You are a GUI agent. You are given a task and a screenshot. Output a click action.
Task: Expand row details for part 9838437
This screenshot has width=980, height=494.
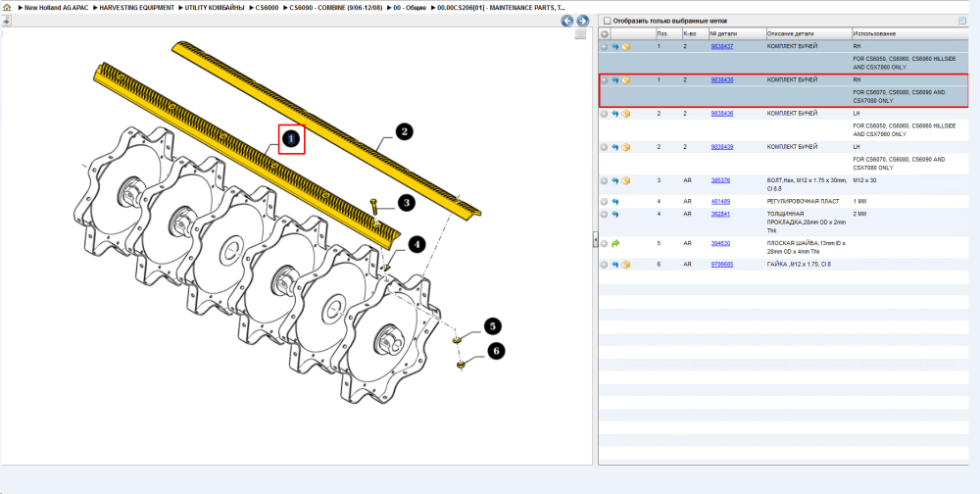(x=605, y=47)
